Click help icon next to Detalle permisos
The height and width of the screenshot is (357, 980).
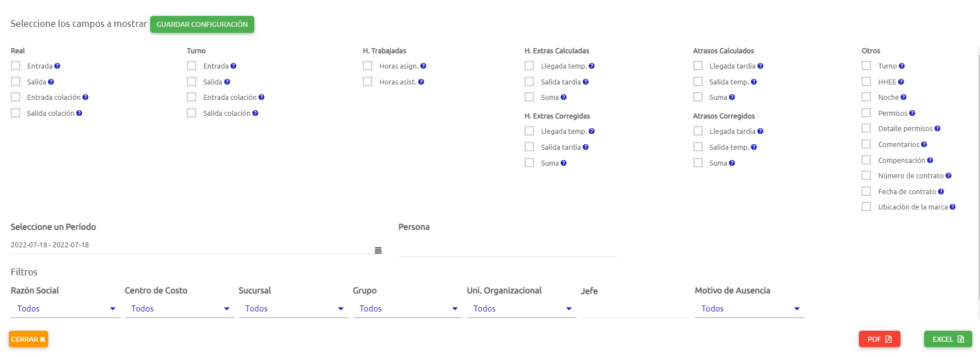tap(937, 129)
